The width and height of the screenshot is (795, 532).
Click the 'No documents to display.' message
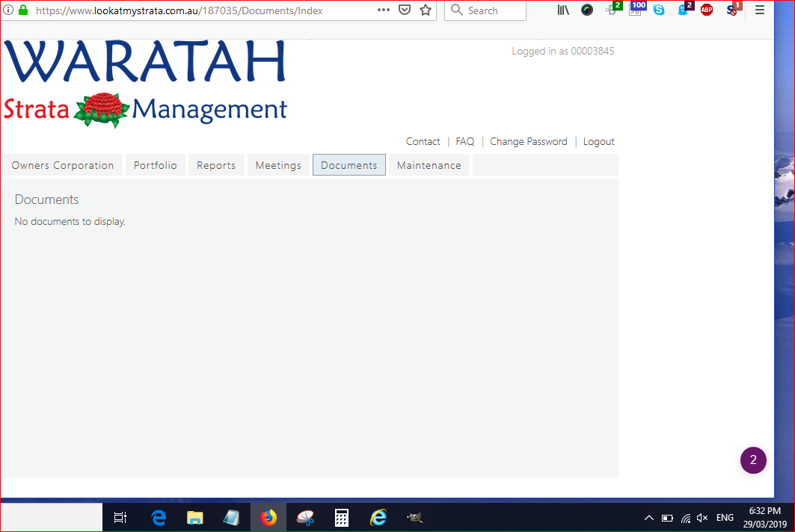click(x=70, y=221)
